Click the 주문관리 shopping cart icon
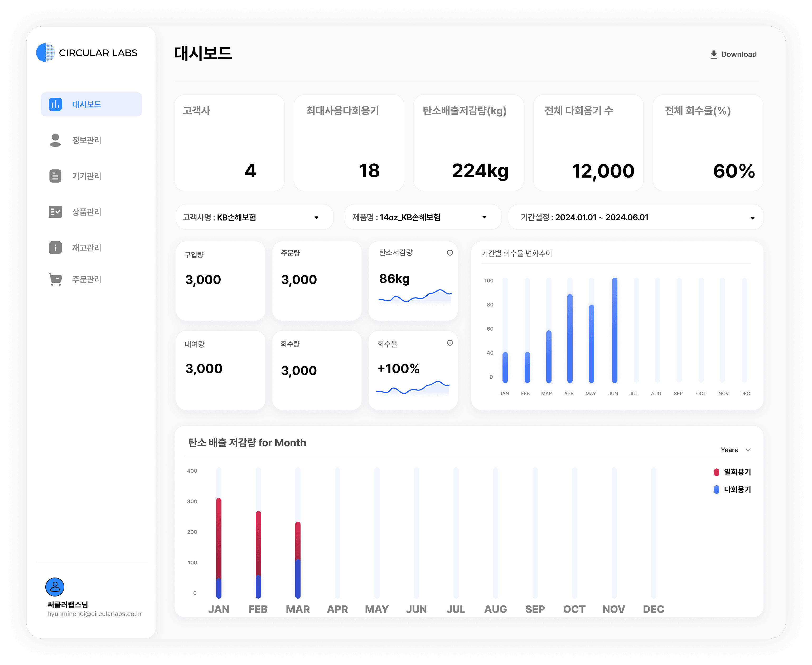The height and width of the screenshot is (665, 812). coord(56,279)
